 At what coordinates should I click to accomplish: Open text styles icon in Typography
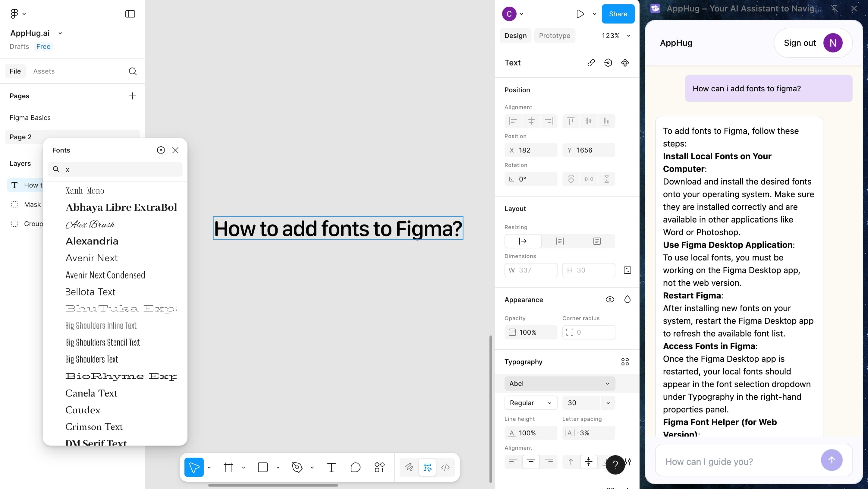[625, 361]
